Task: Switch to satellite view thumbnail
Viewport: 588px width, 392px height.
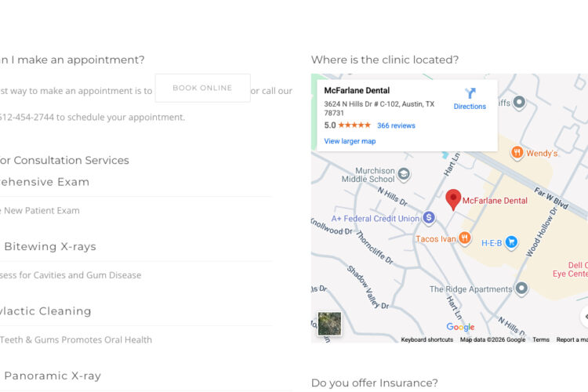Action: tap(329, 324)
